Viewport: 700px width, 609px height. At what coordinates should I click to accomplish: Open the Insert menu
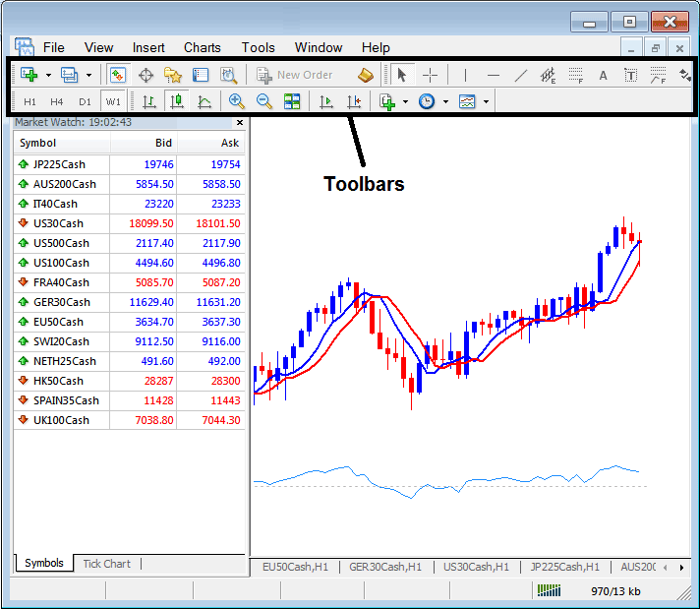click(148, 47)
